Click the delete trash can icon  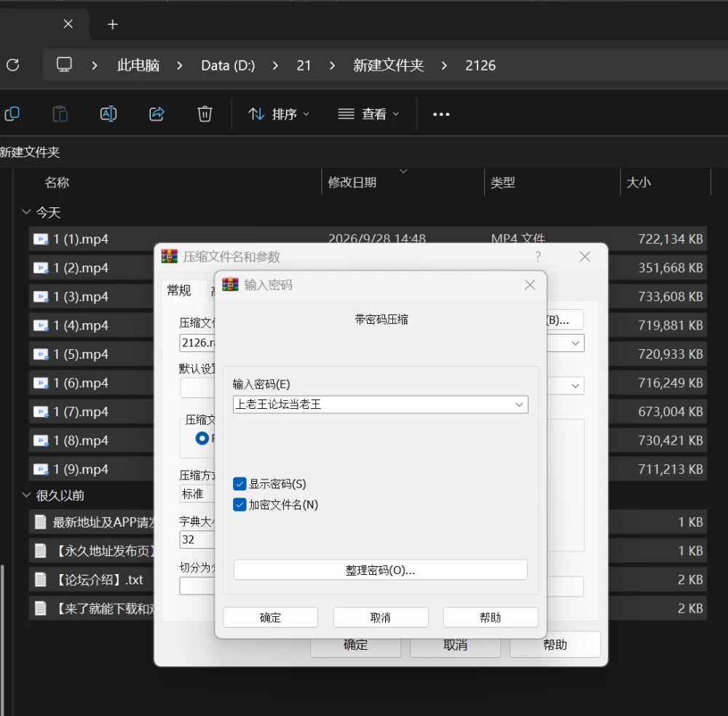pyautogui.click(x=205, y=114)
